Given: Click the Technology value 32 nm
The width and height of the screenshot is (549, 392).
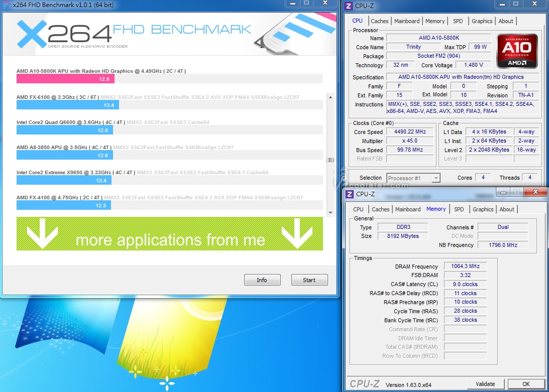Looking at the screenshot, I should pyautogui.click(x=400, y=65).
